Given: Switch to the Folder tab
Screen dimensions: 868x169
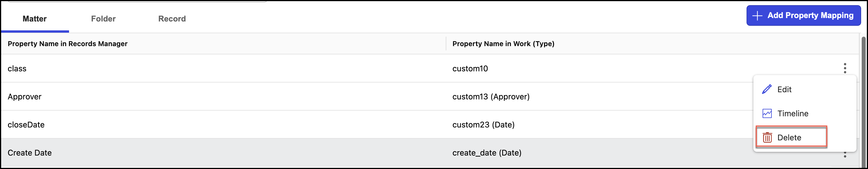Looking at the screenshot, I should [103, 19].
